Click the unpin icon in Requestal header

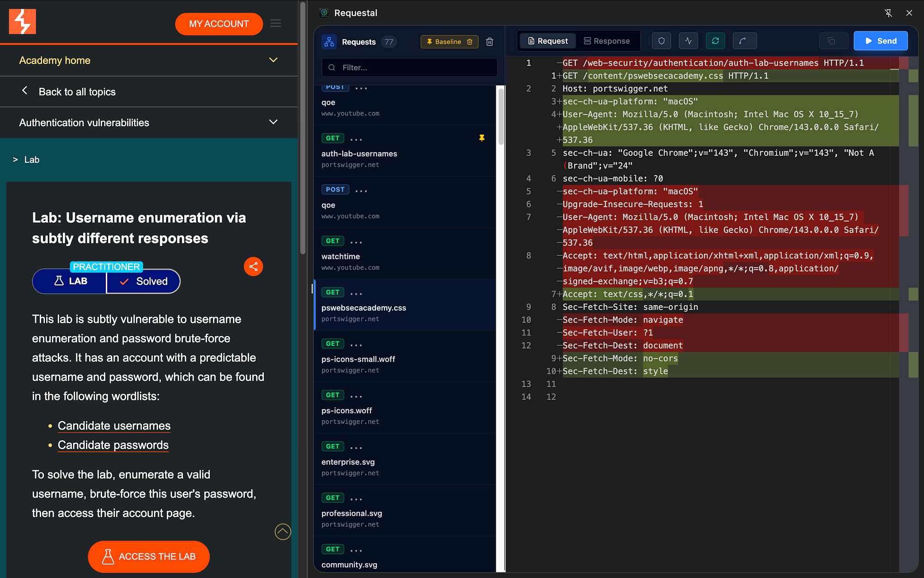click(x=888, y=13)
